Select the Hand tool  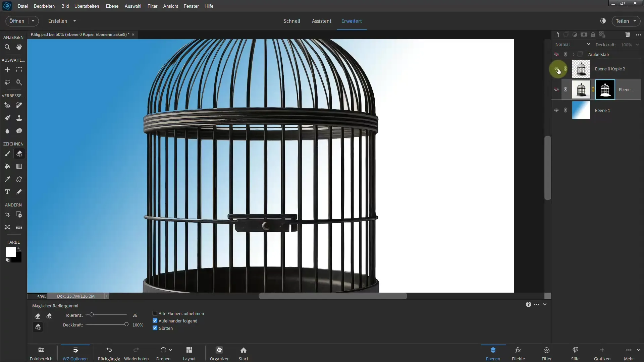[x=19, y=47]
